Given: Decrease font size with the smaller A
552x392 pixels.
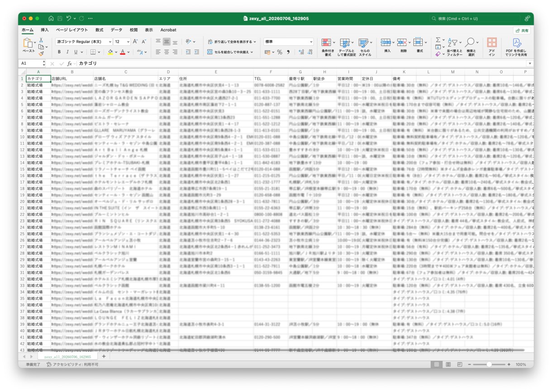Looking at the screenshot, I should pos(143,42).
